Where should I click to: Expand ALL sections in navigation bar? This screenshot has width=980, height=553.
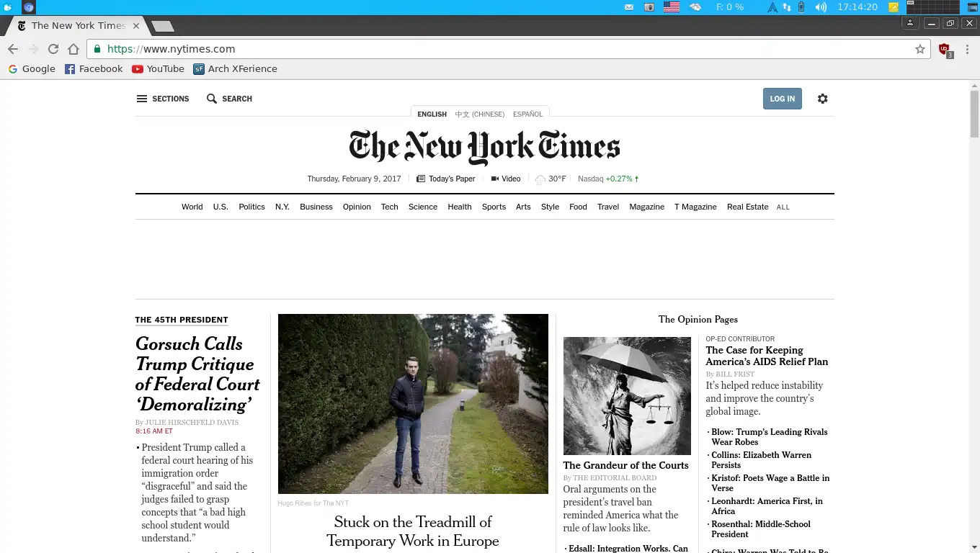(783, 207)
